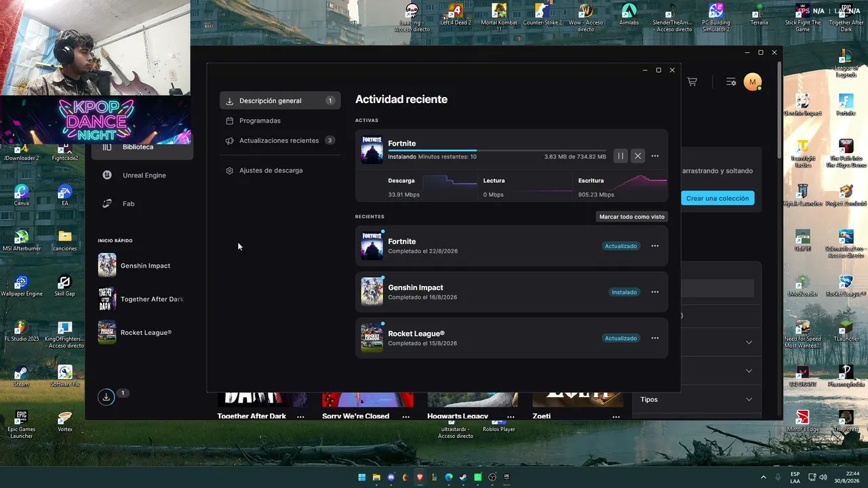This screenshot has height=488, width=868.
Task: Click the Wallpaper Engine desktop icon
Action: click(22, 286)
